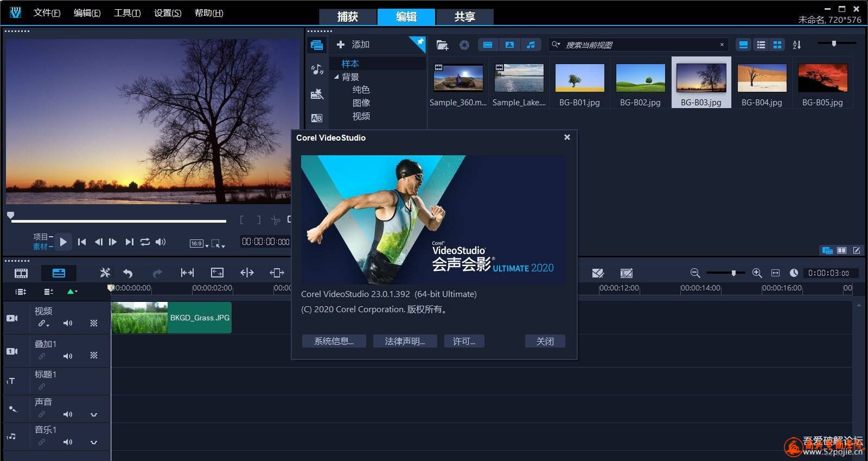Adjust the thumbnail size slider

coord(834,43)
